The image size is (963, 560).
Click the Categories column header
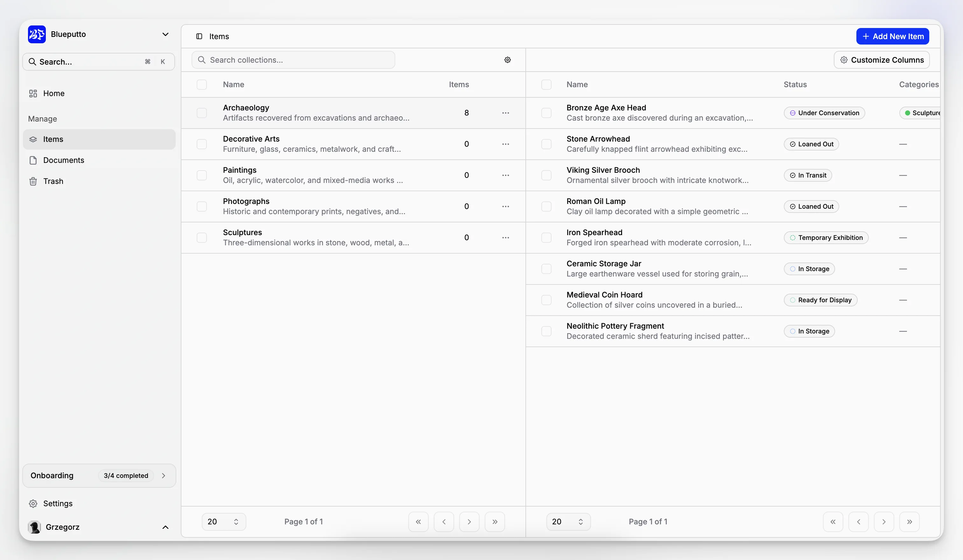919,84
